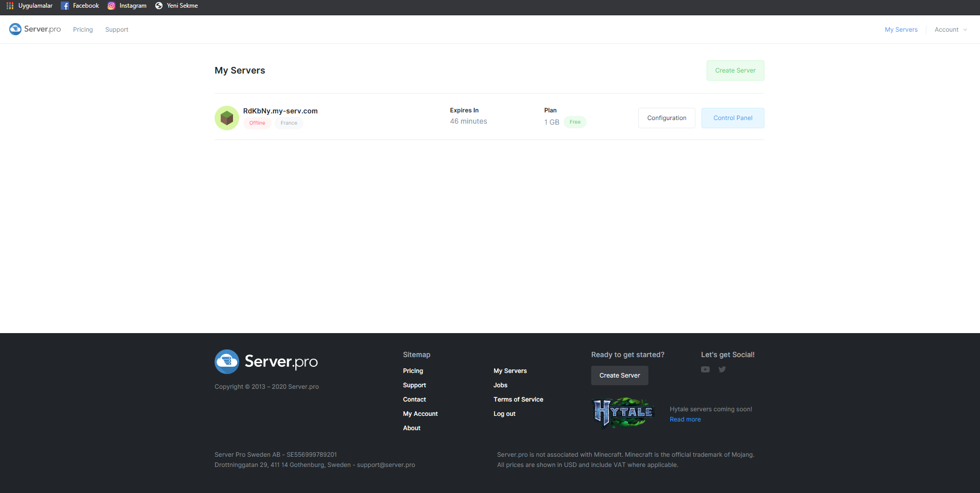
Task: Click the My Servers page heading
Action: 240,71
